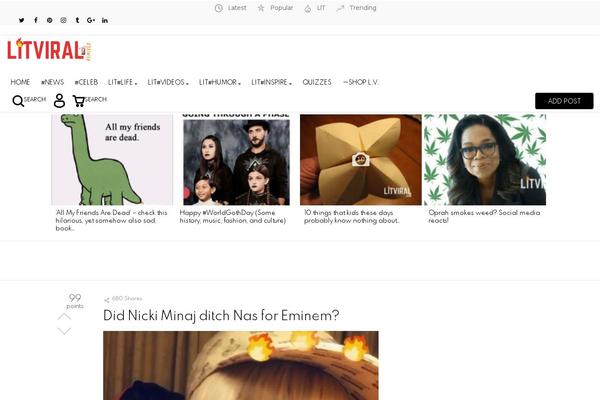Click the Trending arrow icon
Image resolution: width=600 pixels, height=400 pixels.
340,8
